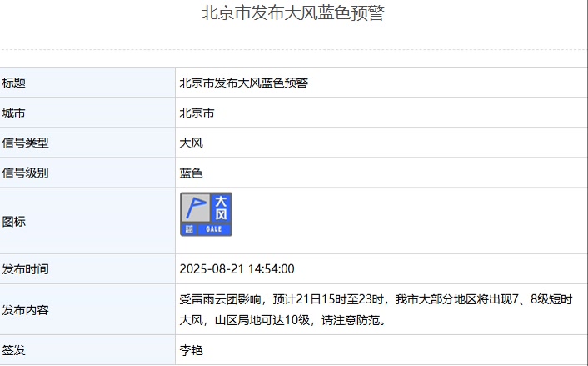Image resolution: width=588 pixels, height=366 pixels.
Task: Click the 图标 row label
Action: point(14,222)
